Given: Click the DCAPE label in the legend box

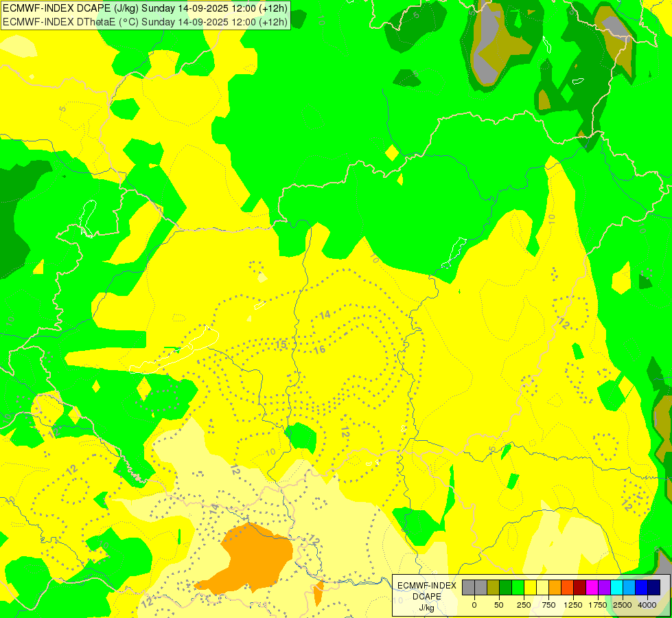Looking at the screenshot, I should point(427,597).
